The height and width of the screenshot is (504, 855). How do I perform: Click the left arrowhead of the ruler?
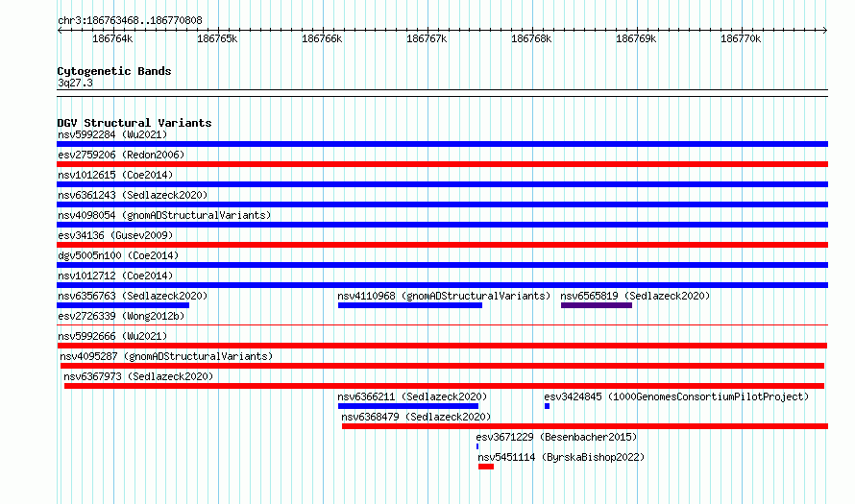(x=60, y=30)
